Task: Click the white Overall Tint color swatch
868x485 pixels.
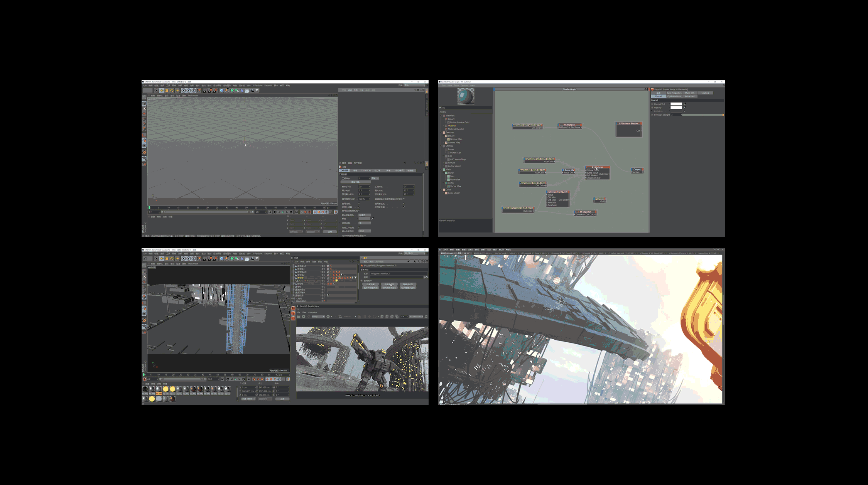Action: tap(676, 104)
